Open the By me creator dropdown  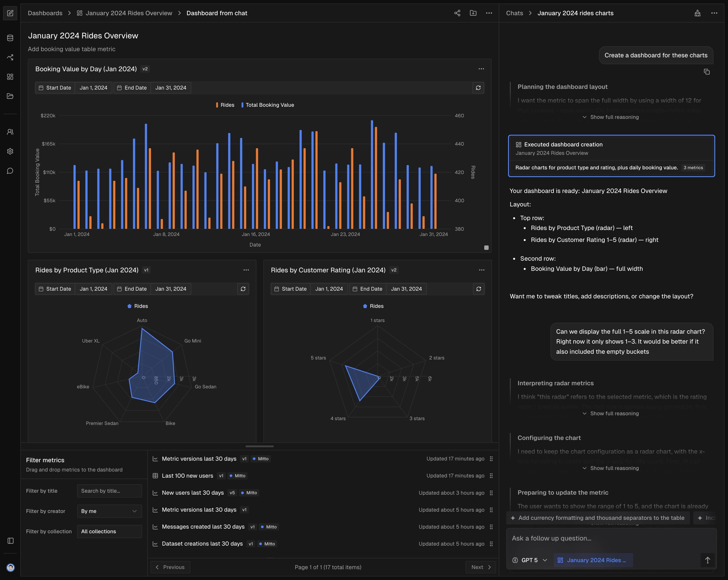[109, 511]
